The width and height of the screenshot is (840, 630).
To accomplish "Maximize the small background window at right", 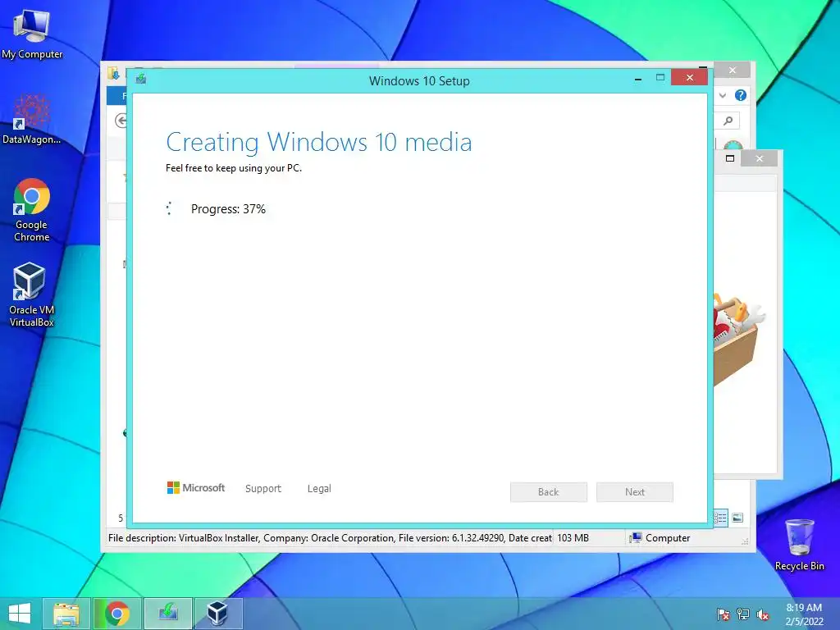I will point(729,158).
